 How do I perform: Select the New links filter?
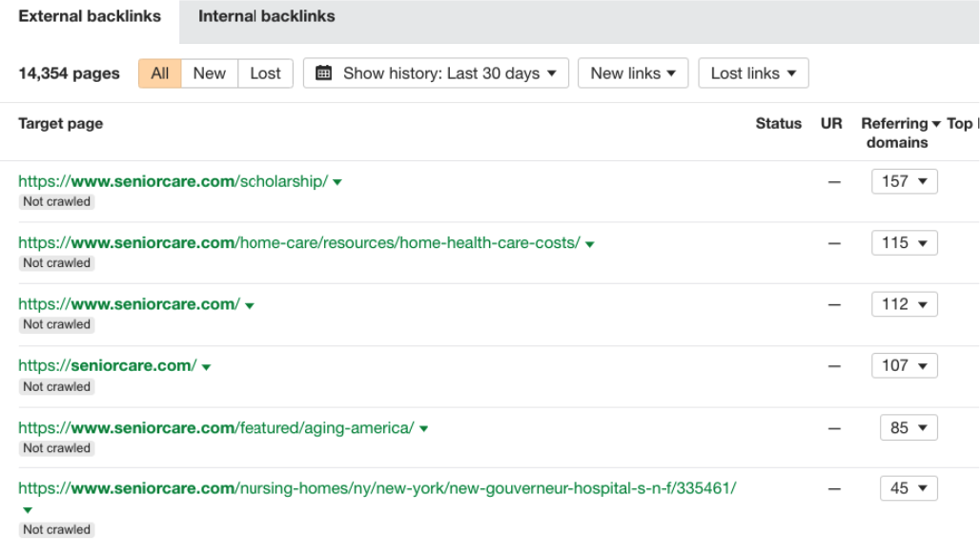(209, 72)
